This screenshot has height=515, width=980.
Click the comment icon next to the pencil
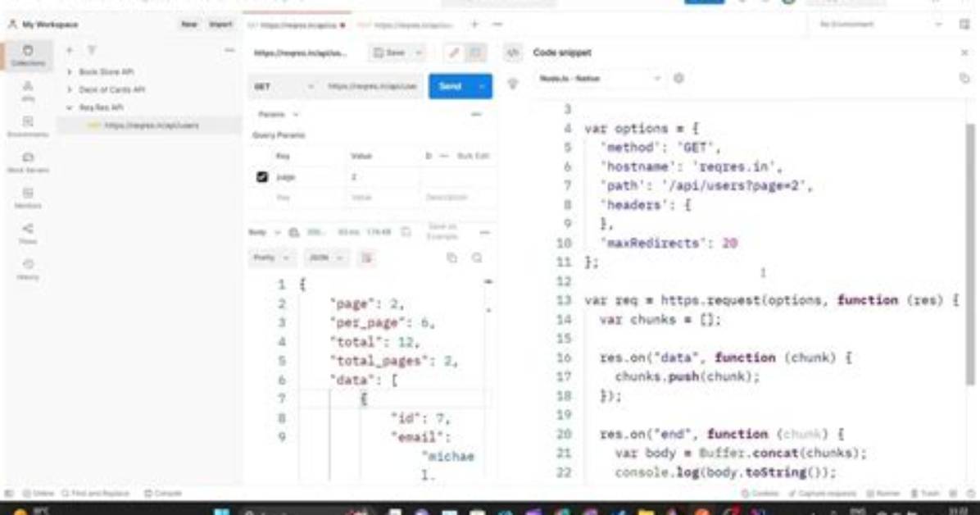click(476, 53)
